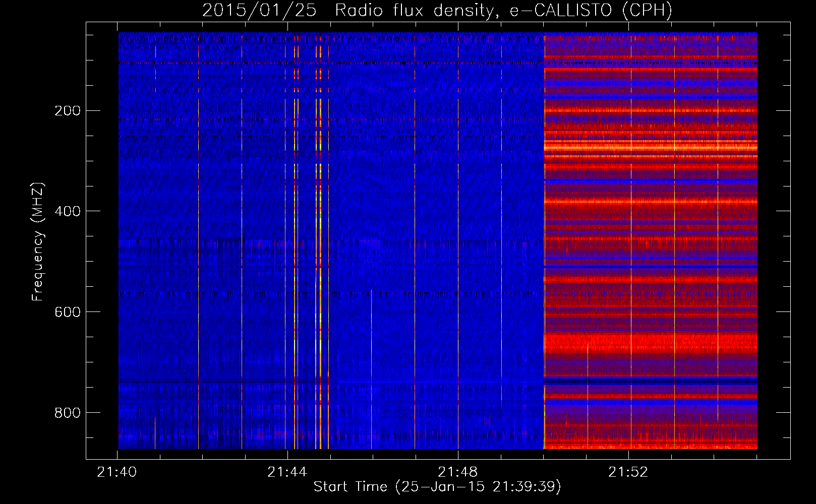The height and width of the screenshot is (504, 816).
Task: Click the 'Frequency (MHZ)' axis label
Action: [x=38, y=242]
